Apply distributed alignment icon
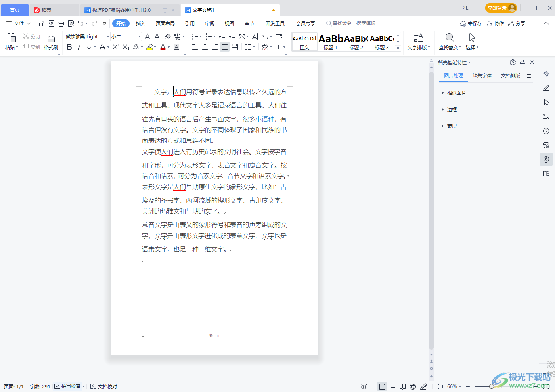Screen dimensions: 555x392 point(235,47)
